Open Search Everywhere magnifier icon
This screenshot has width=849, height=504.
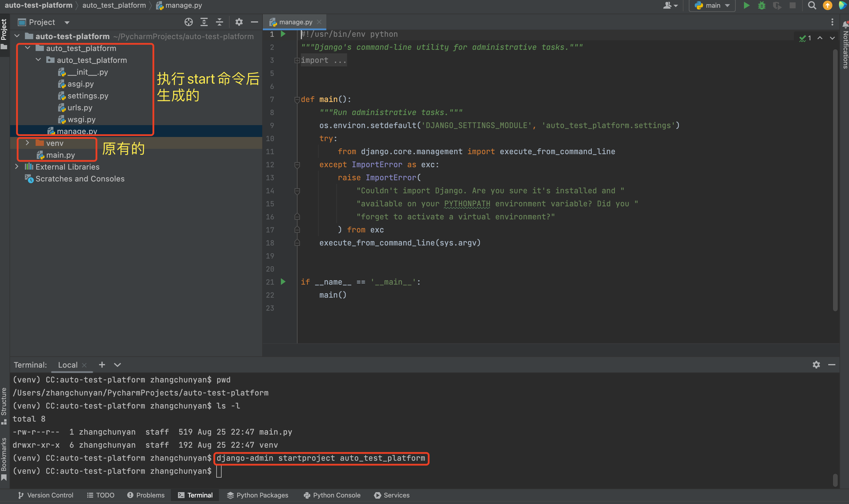click(812, 5)
